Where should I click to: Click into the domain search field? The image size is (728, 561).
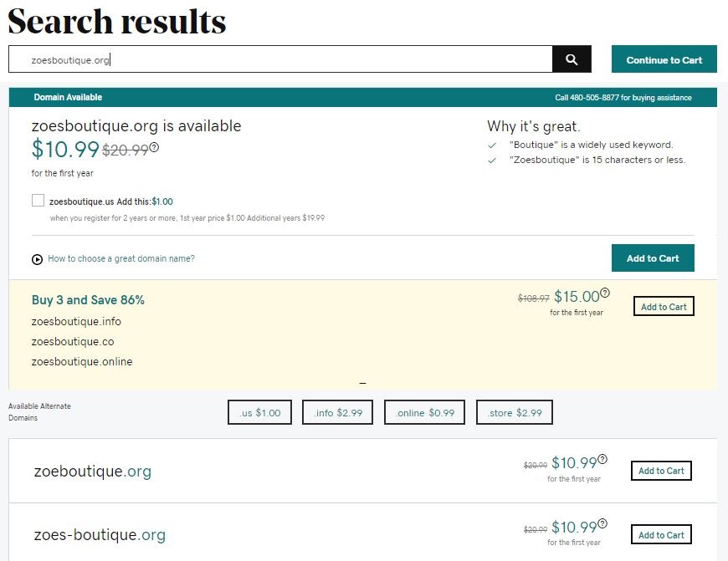[280, 59]
